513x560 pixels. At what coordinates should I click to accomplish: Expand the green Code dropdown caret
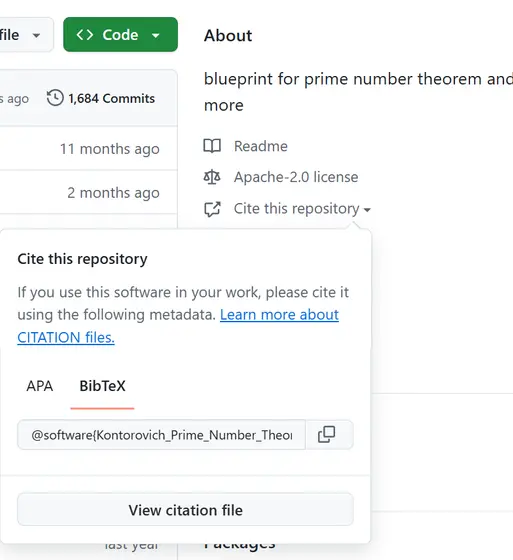[x=155, y=35]
